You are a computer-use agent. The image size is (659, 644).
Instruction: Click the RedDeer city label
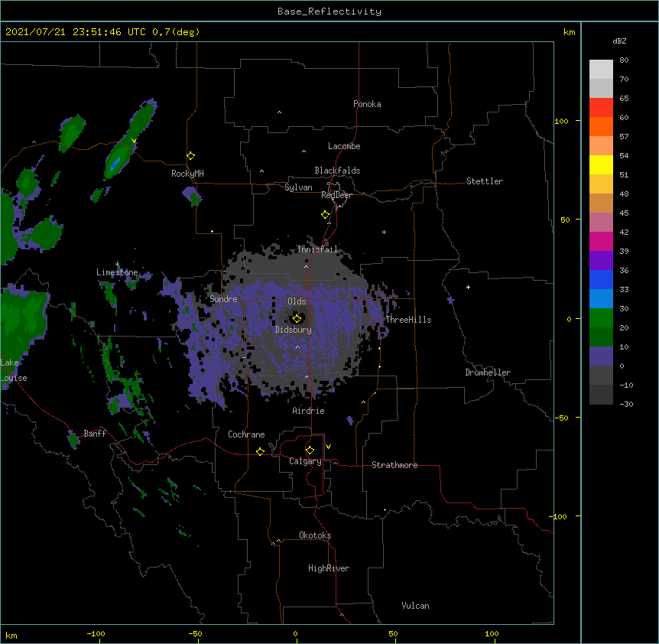click(x=336, y=195)
